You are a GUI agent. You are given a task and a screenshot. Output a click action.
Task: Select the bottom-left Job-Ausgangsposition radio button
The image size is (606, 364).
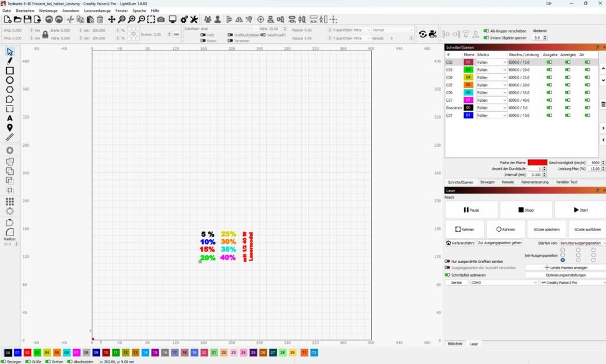tap(563, 260)
